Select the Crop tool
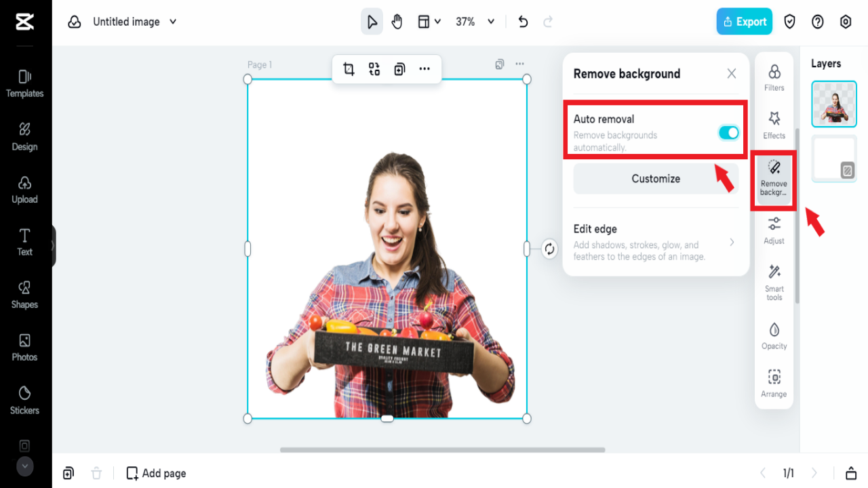 [349, 68]
